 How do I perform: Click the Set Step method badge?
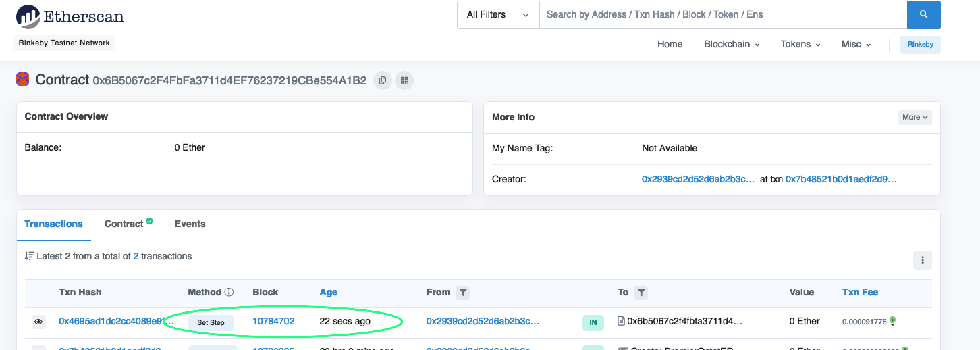coord(211,322)
